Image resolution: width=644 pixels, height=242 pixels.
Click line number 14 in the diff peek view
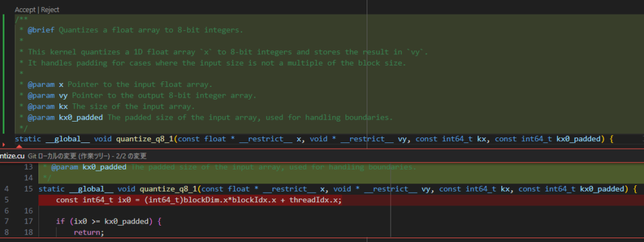click(28, 178)
